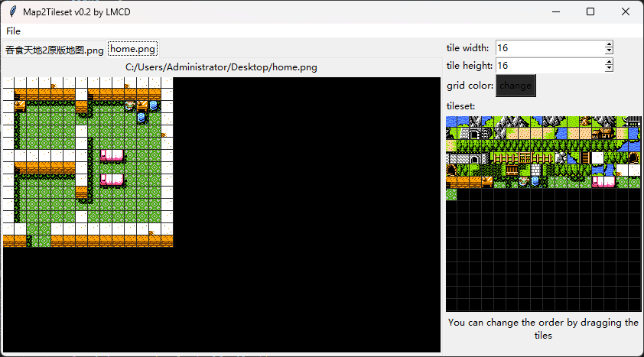
Task: Pick castle wall arched gate tile in fence row
Action: coord(476,158)
